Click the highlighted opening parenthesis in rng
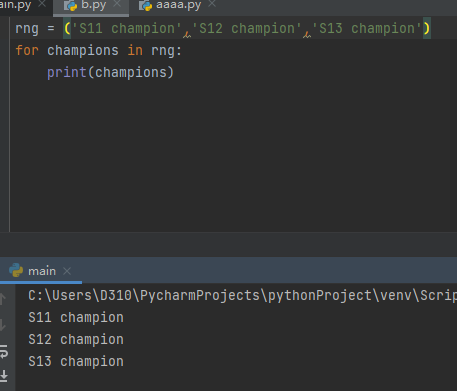457x391 pixels. 67,28
